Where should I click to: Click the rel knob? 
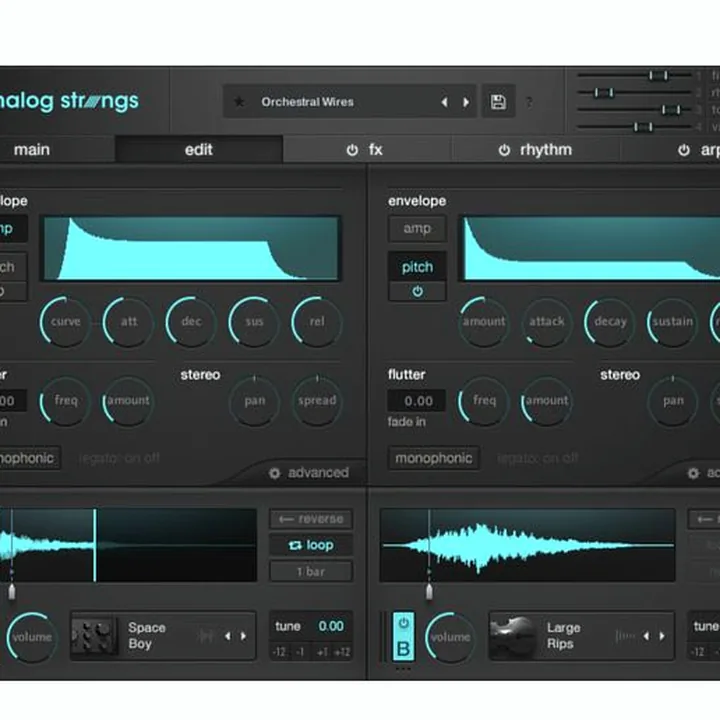coord(317,321)
